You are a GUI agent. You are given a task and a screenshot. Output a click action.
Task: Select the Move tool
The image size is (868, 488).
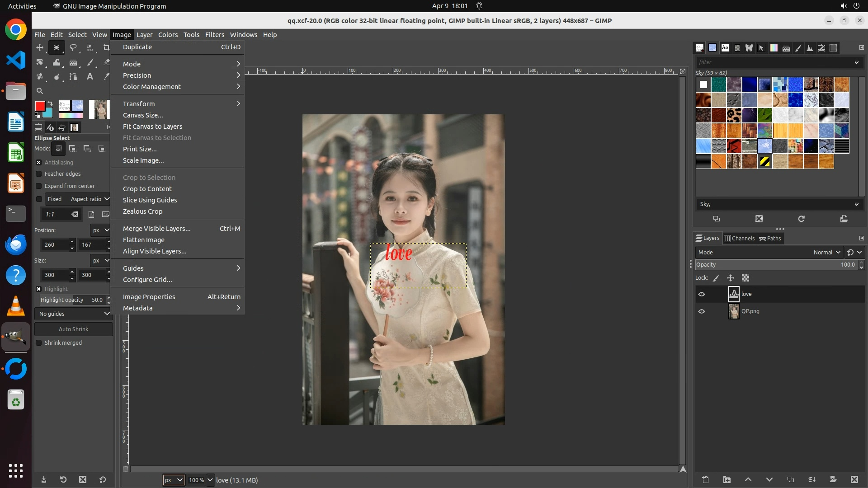tap(40, 47)
